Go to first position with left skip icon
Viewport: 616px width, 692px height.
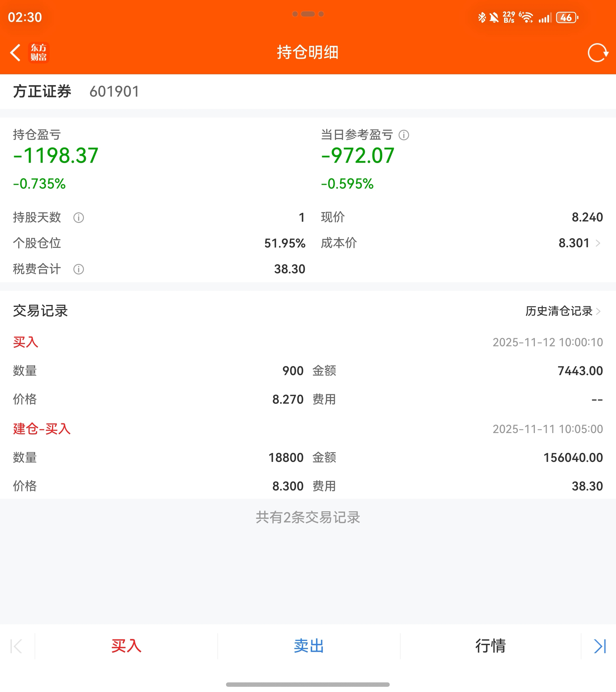[16, 646]
